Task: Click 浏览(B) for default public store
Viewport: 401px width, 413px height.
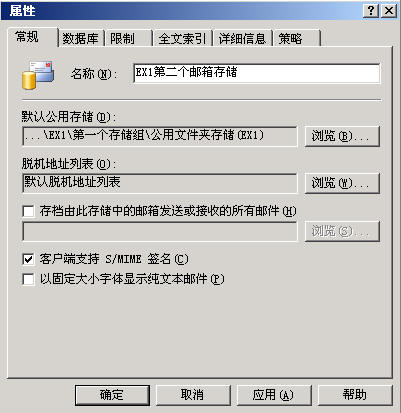Action: click(342, 136)
